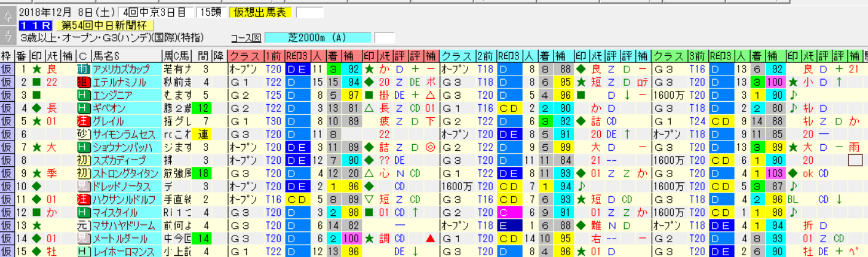Click the green H icon beside レイホーロマンス

84,251
